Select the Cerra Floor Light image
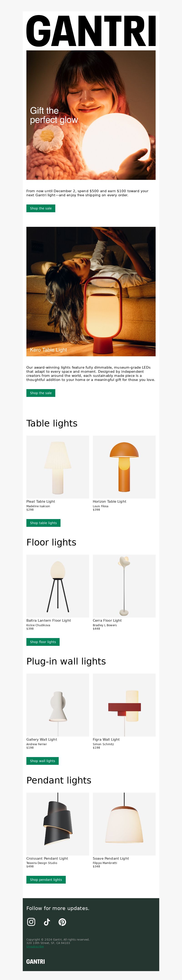 coord(124,586)
